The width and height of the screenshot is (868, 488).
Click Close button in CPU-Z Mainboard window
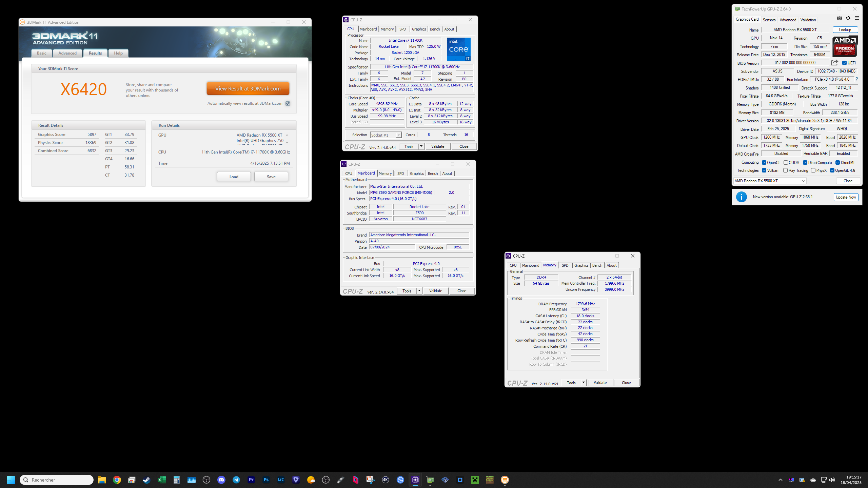tap(462, 291)
